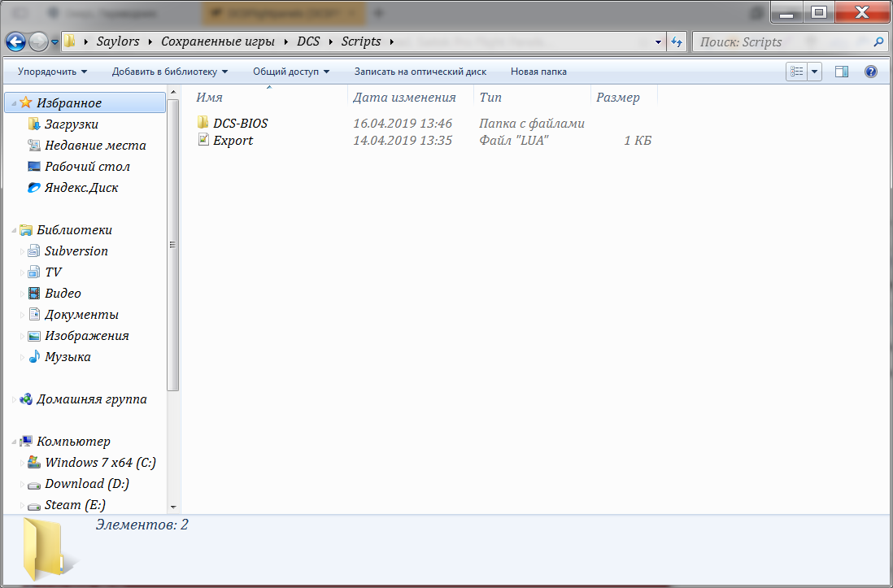The height and width of the screenshot is (588, 893).
Task: Click the Изображения library icon
Action: 34,336
